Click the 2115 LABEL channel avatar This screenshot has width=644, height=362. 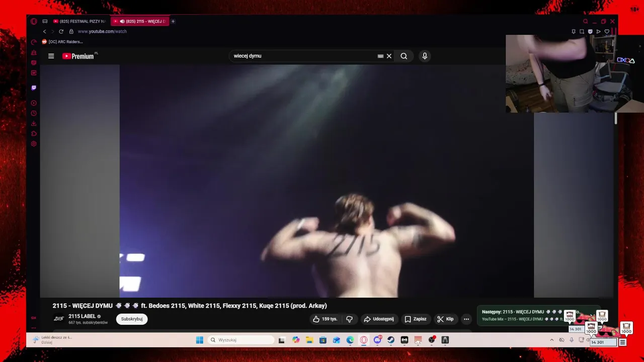[59, 319]
